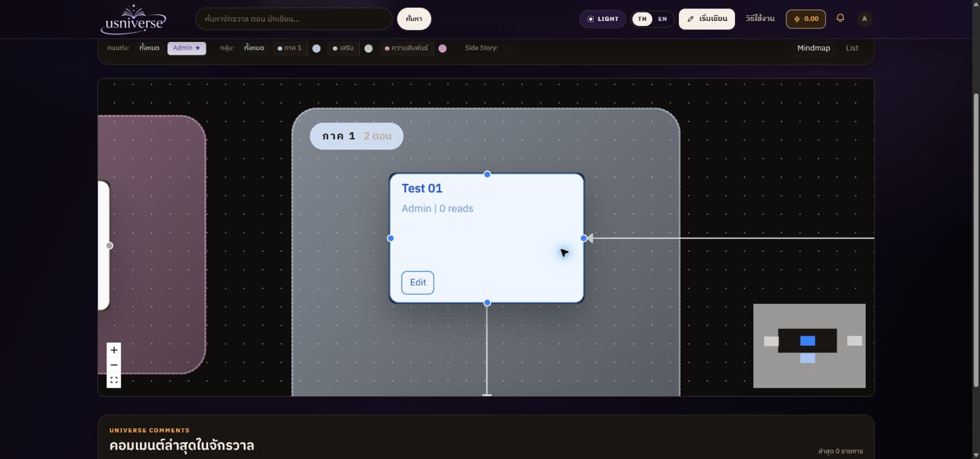The width and height of the screenshot is (980, 459).
Task: Filter by the เสริม group
Action: tap(343, 48)
